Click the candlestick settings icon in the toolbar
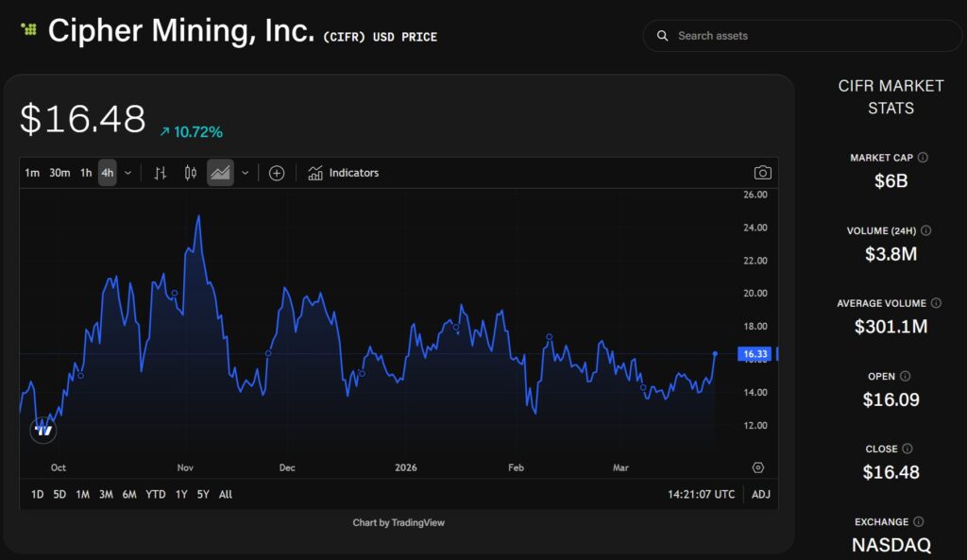The height and width of the screenshot is (560, 967). coord(189,173)
